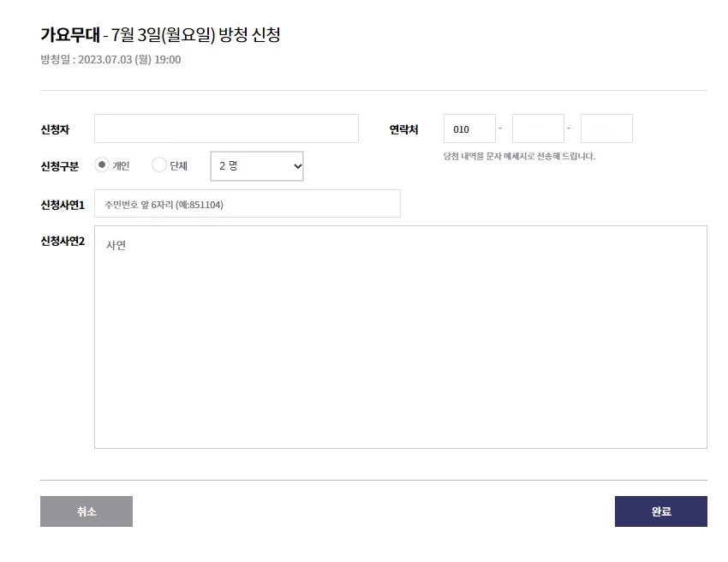Click the last phone number box
The height and width of the screenshot is (562, 728).
click(x=606, y=128)
